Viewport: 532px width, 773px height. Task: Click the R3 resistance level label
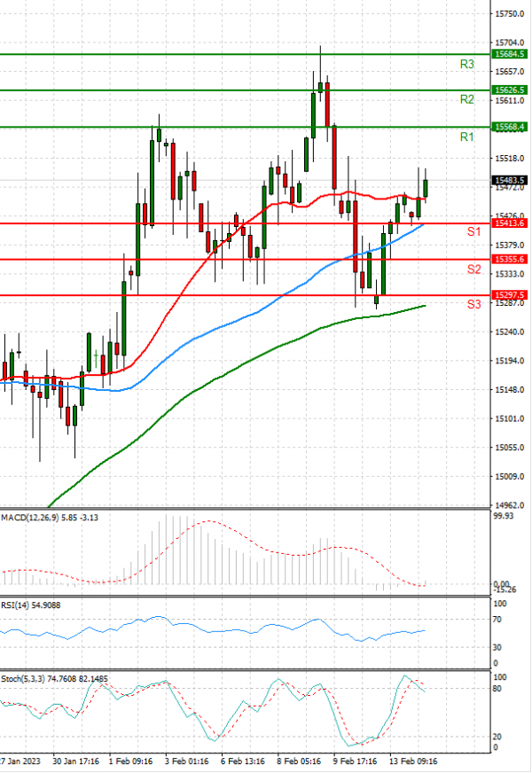pos(466,64)
